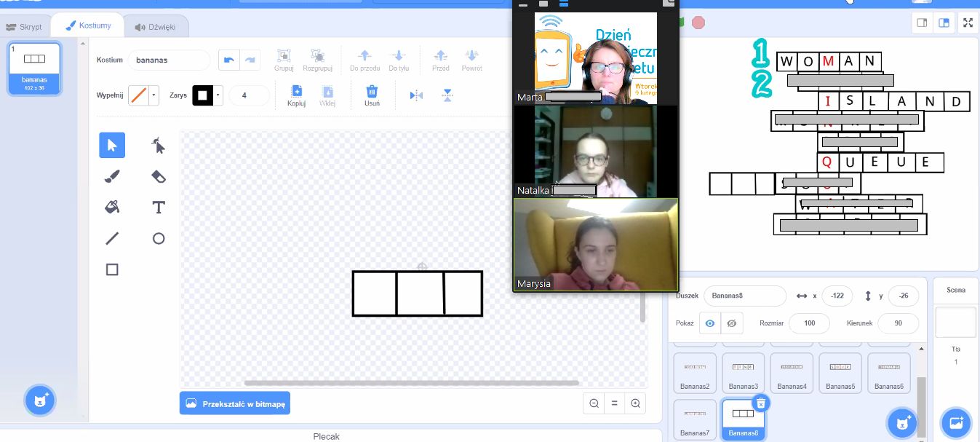Expand the Plecak backpack panel
Image resolution: width=980 pixels, height=442 pixels.
[x=326, y=436]
